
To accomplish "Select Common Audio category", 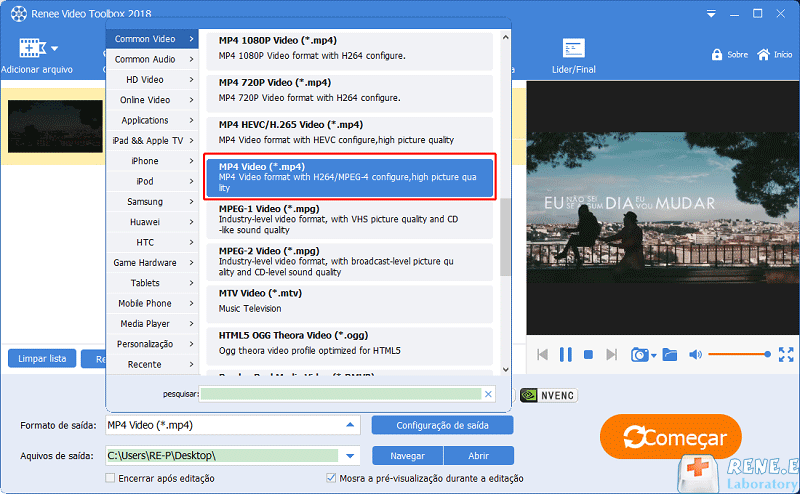I will tap(152, 59).
